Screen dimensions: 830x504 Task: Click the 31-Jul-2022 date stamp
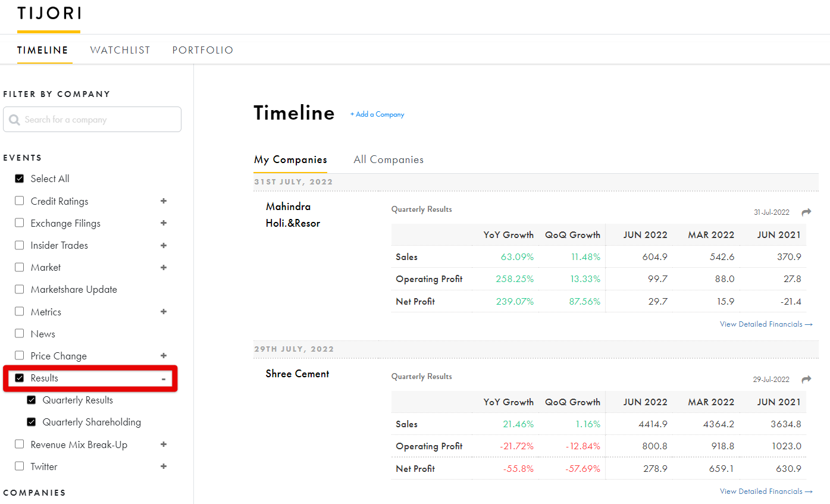[772, 212]
